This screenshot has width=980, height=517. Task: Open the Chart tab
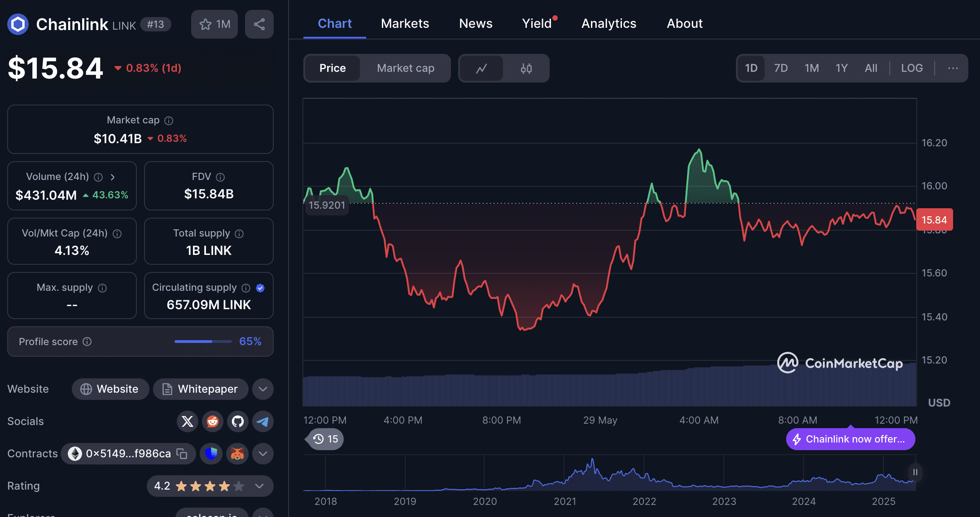coord(335,23)
